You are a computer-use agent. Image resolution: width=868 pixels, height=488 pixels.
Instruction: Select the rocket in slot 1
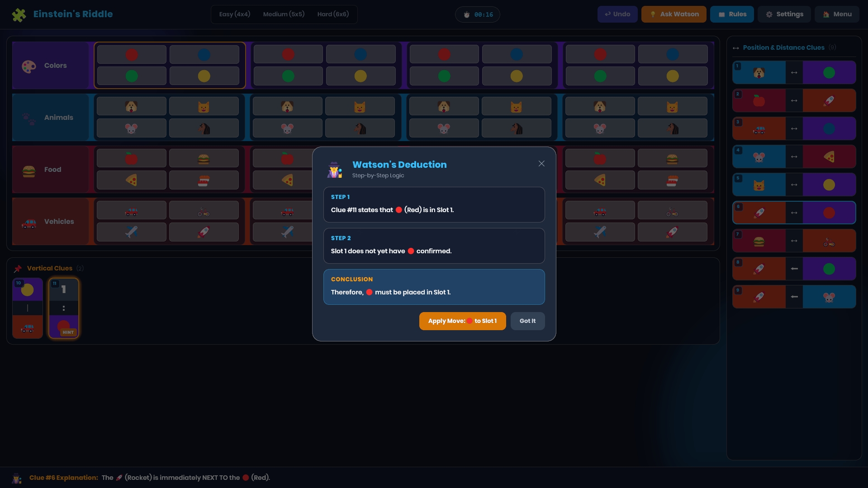204,232
